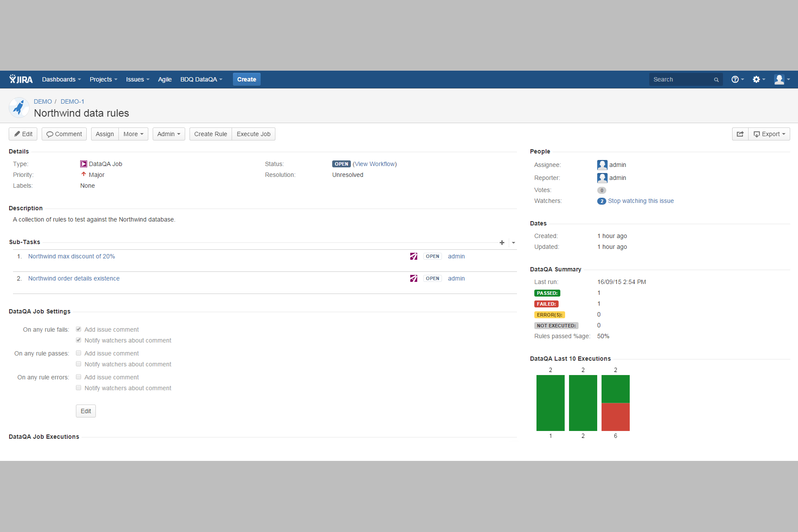Click Edit button under DataQA Job Settings

[86, 411]
